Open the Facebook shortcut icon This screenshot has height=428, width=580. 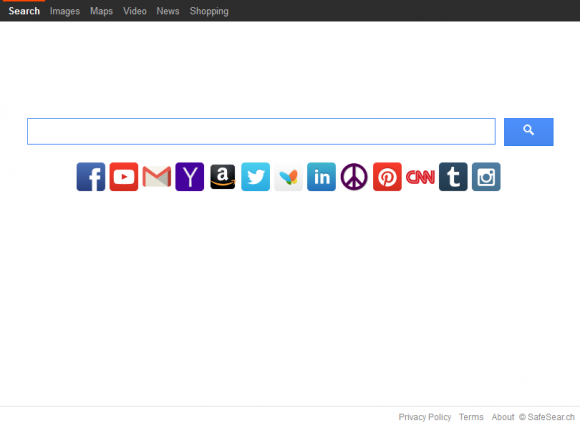coord(91,177)
